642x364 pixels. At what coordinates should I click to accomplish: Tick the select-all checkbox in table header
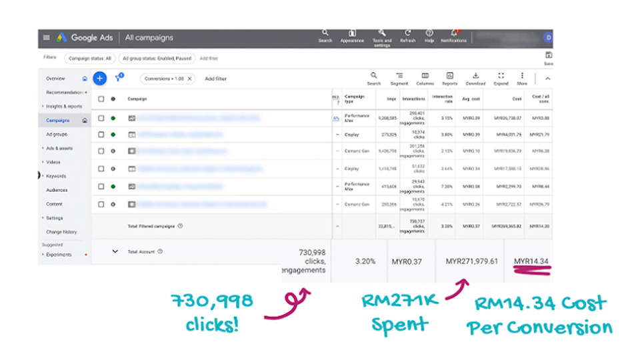tap(101, 99)
